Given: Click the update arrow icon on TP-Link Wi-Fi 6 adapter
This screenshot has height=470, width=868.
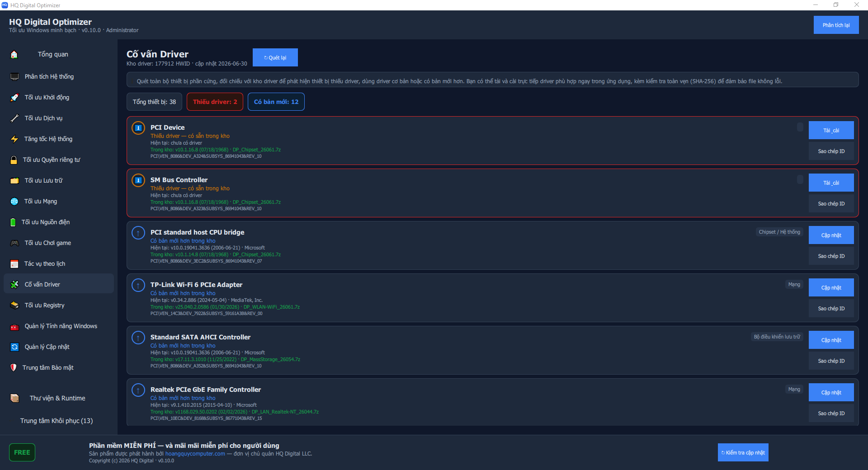Looking at the screenshot, I should click(x=138, y=285).
